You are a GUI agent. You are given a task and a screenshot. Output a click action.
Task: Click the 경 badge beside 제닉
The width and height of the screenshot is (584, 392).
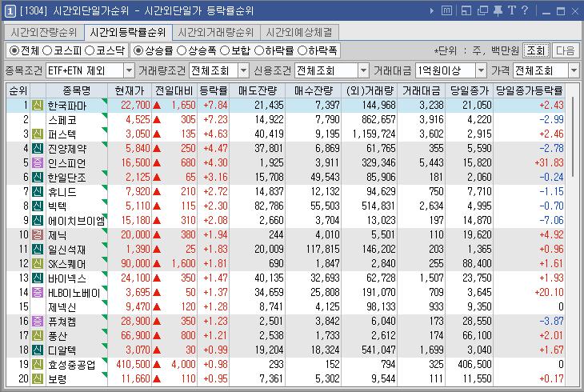38,235
